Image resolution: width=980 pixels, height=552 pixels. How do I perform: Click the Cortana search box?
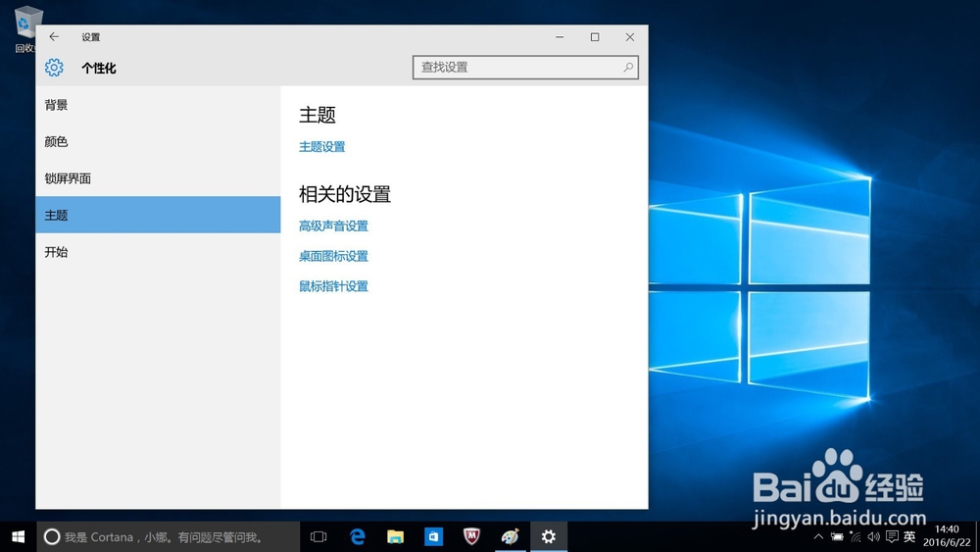click(169, 537)
